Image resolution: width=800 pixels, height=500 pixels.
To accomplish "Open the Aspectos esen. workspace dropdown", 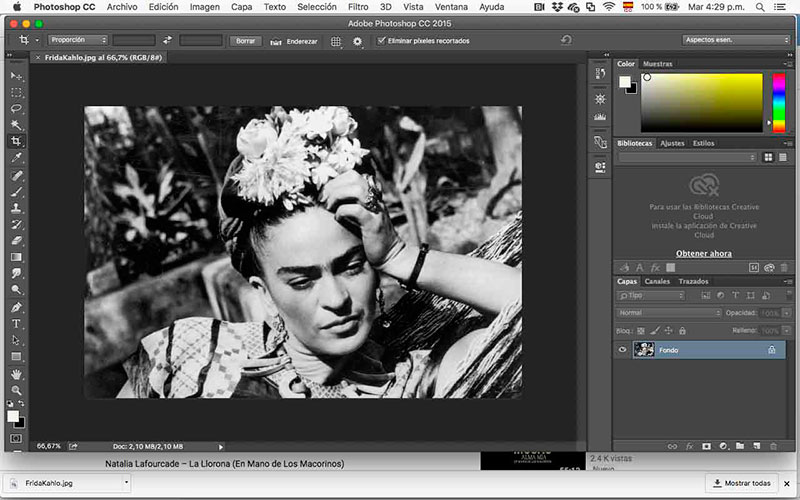I will pyautogui.click(x=735, y=40).
